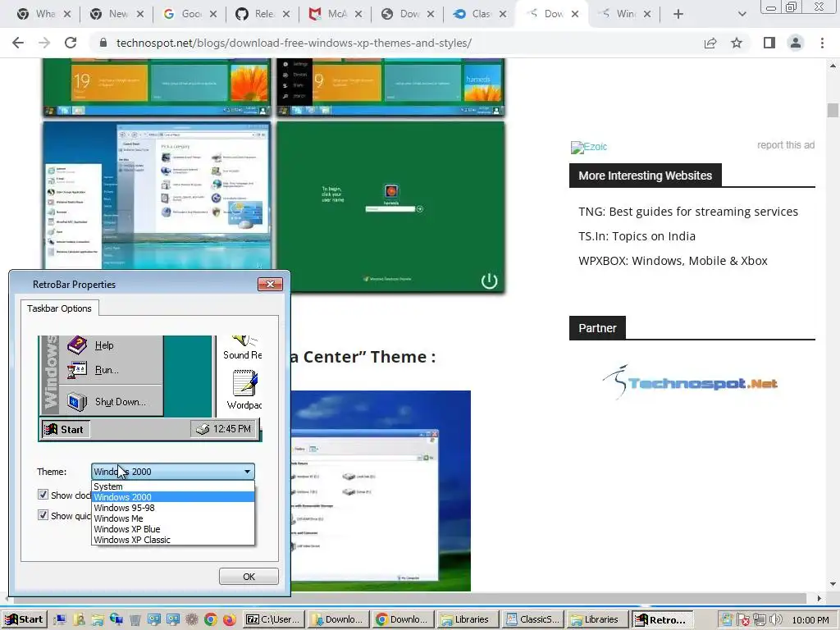Bookmark this page with the star icon

point(737,43)
